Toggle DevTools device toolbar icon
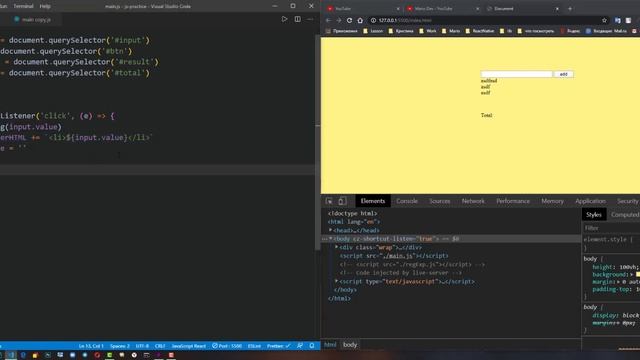Viewport: 640px width, 360px height. point(342,201)
